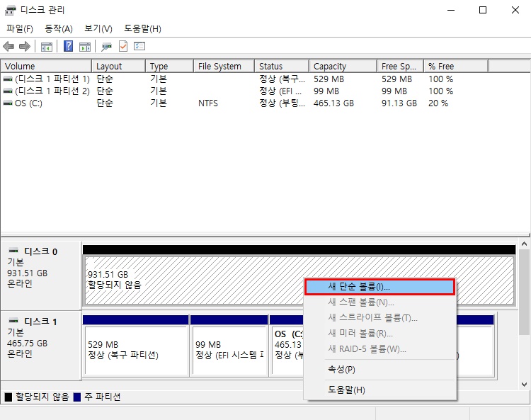Click the 20 % free cell
The height and width of the screenshot is (420, 531).
click(438, 103)
